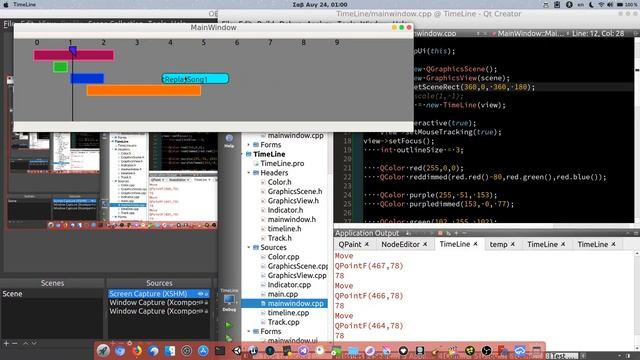Open Indicator.cpp in project tree
This screenshot has height=360, width=640.
point(289,285)
